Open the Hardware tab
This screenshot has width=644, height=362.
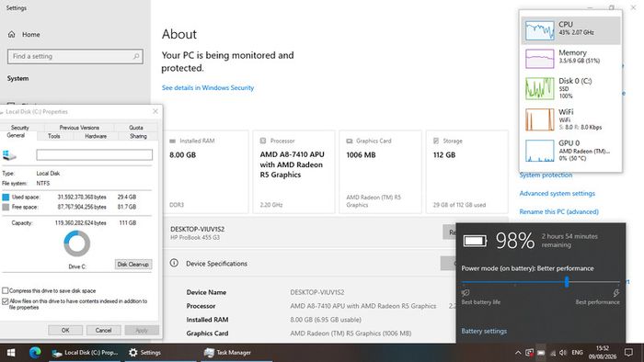pos(96,136)
